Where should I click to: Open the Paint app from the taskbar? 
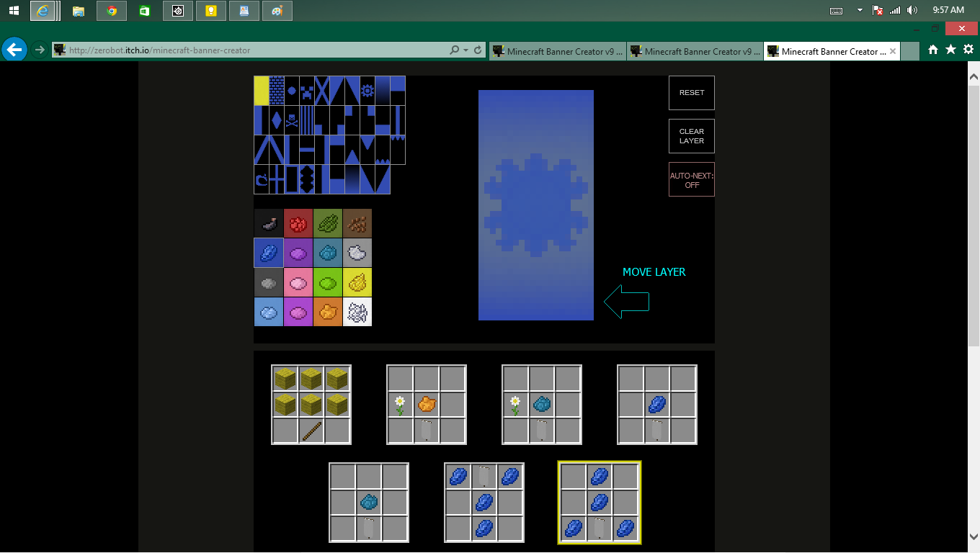click(277, 11)
